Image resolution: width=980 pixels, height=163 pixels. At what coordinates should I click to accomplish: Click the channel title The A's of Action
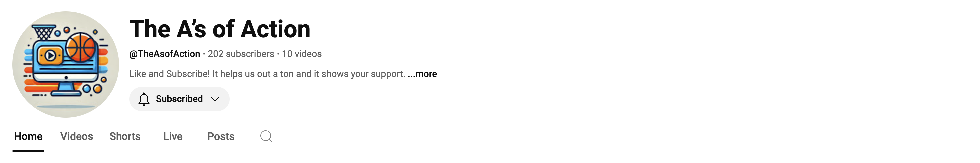point(220,29)
